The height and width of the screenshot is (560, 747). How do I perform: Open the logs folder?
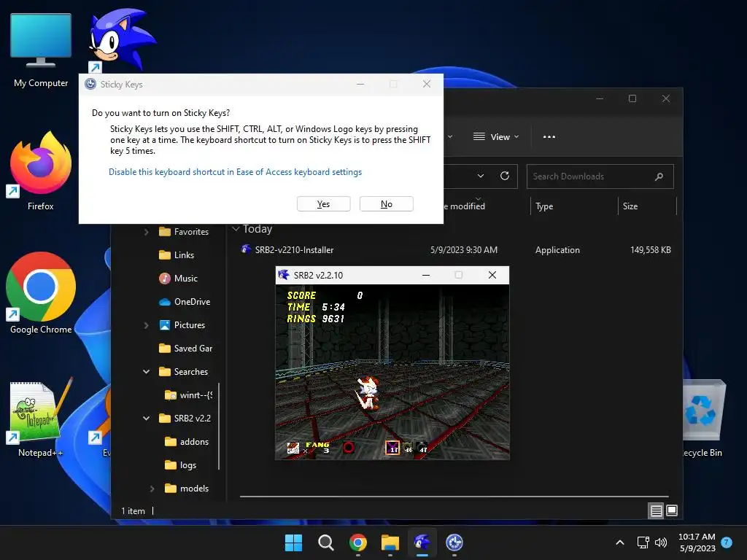(181, 465)
